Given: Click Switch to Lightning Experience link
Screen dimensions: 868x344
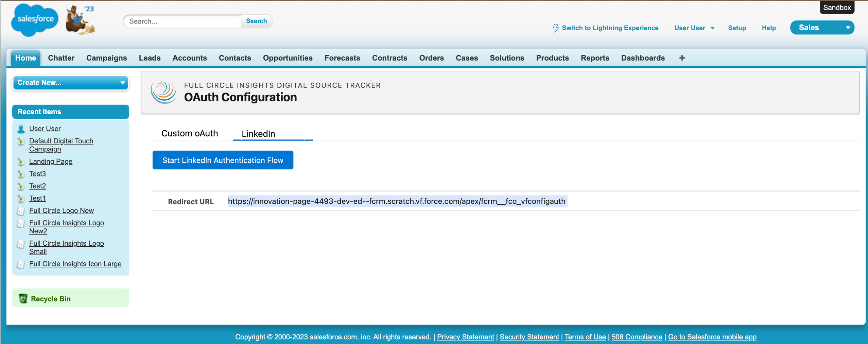Looking at the screenshot, I should pos(610,28).
